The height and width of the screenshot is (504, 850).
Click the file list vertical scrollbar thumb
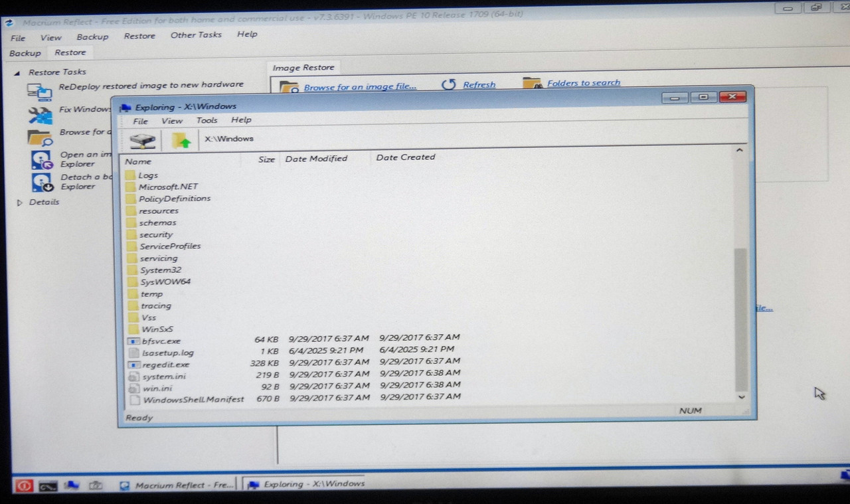(x=740, y=319)
